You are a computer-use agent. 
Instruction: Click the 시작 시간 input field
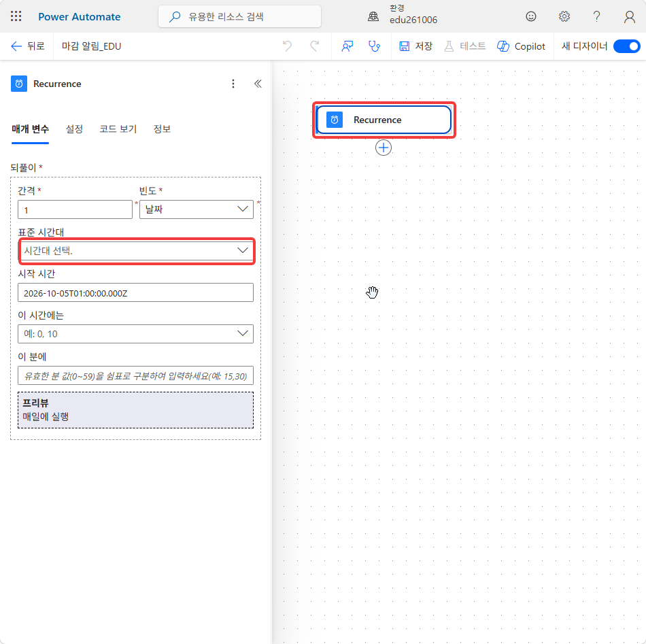click(x=135, y=292)
